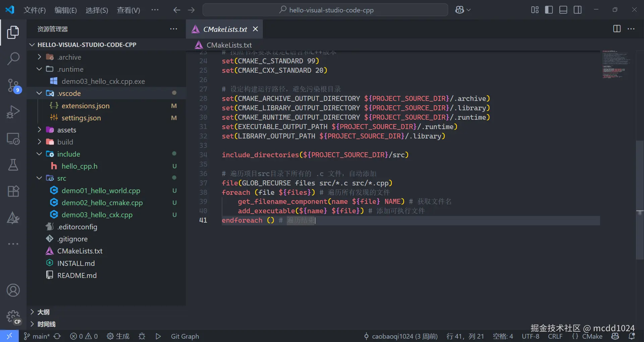This screenshot has height=342, width=644.
Task: Close the CMakeLists.txt editor tab
Action: pyautogui.click(x=255, y=29)
